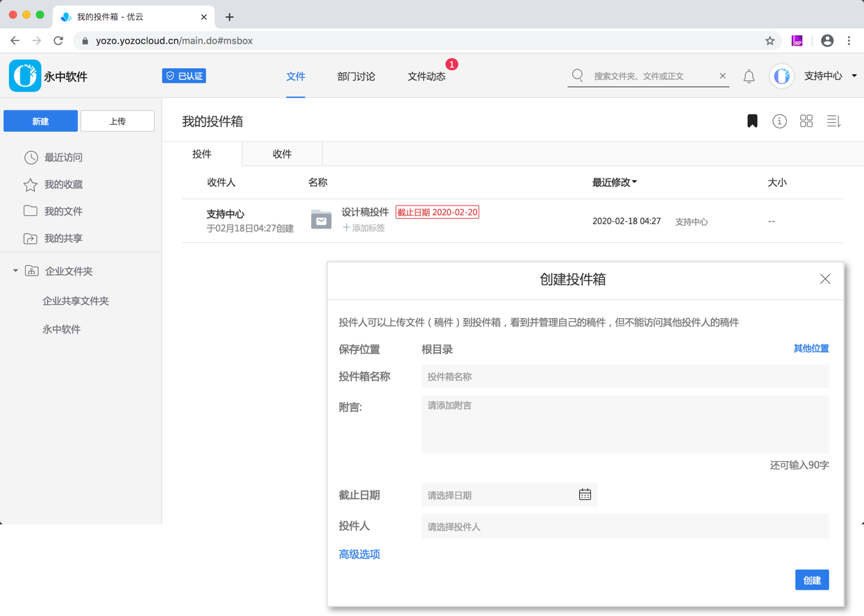864x616 pixels.
Task: Show details with the info icon
Action: (779, 122)
